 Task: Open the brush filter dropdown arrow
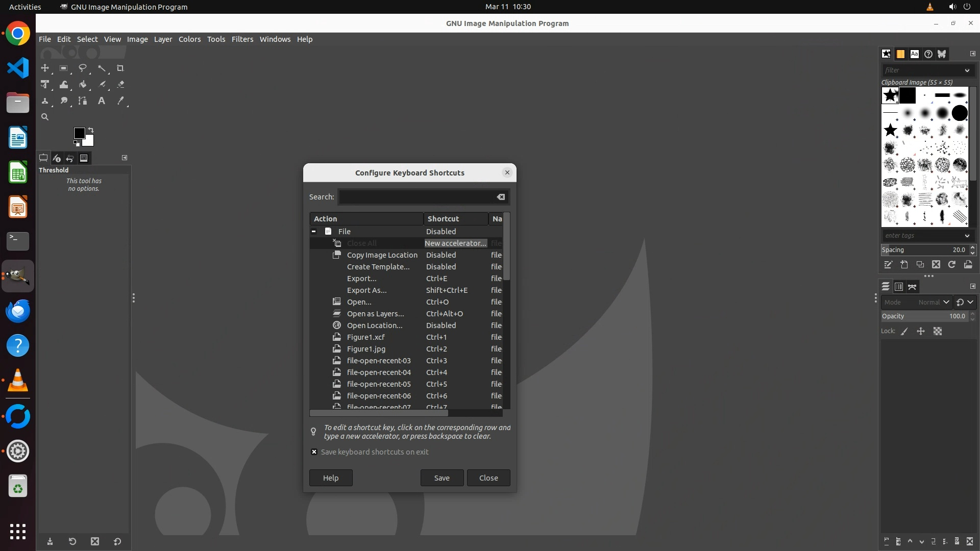click(967, 70)
